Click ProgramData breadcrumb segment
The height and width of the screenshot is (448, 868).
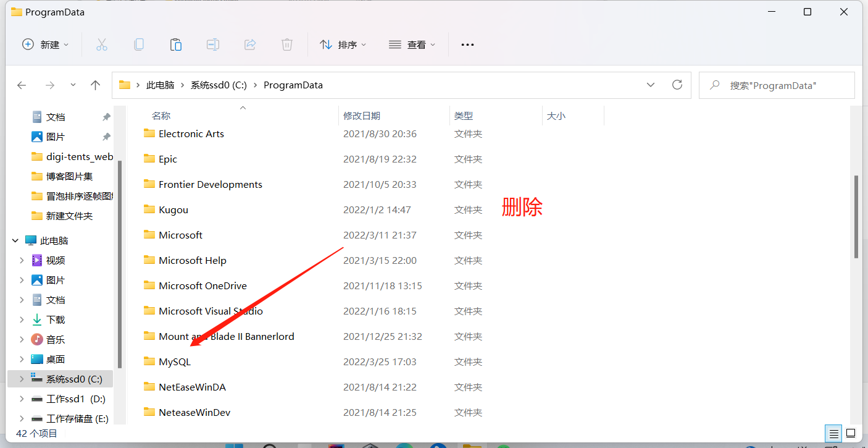tap(293, 85)
